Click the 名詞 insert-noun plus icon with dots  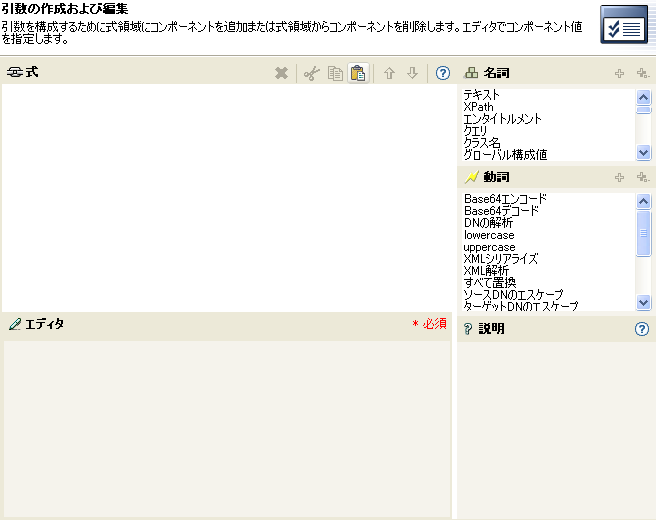(643, 74)
